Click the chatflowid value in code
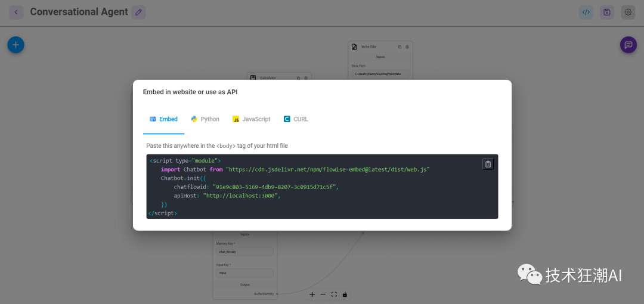 [x=275, y=187]
